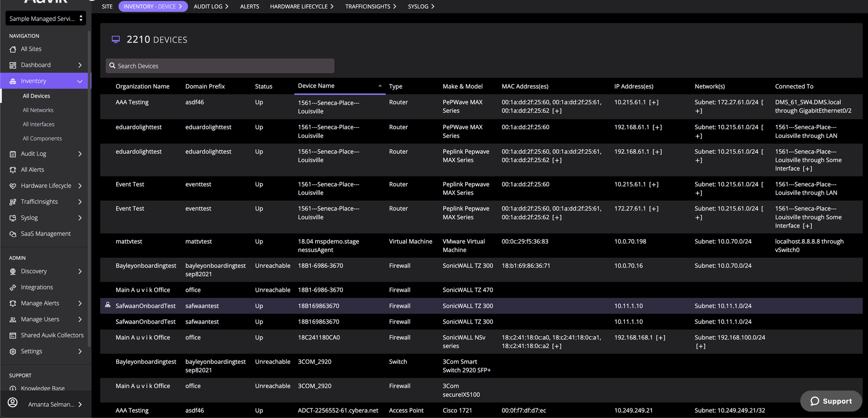Expand the Audit Log sidebar chevron

80,154
